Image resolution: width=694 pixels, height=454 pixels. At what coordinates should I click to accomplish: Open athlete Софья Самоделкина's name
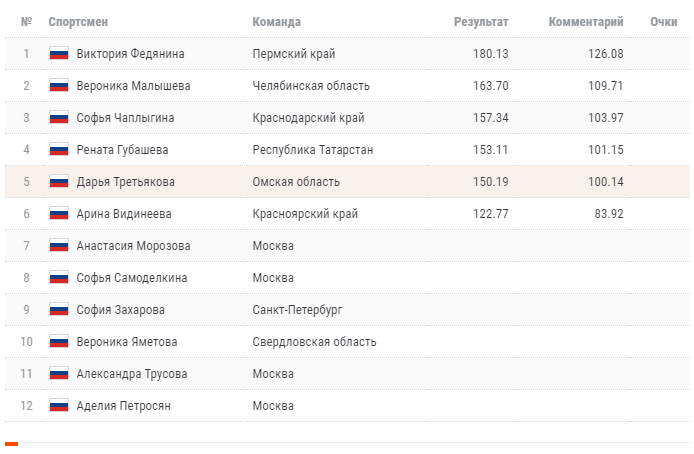click(131, 278)
